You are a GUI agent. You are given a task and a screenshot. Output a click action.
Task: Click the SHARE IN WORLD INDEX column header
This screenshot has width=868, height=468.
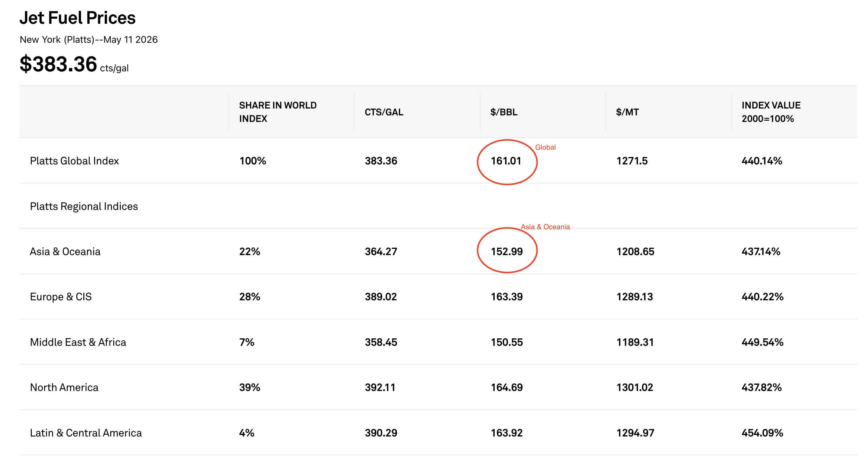278,112
